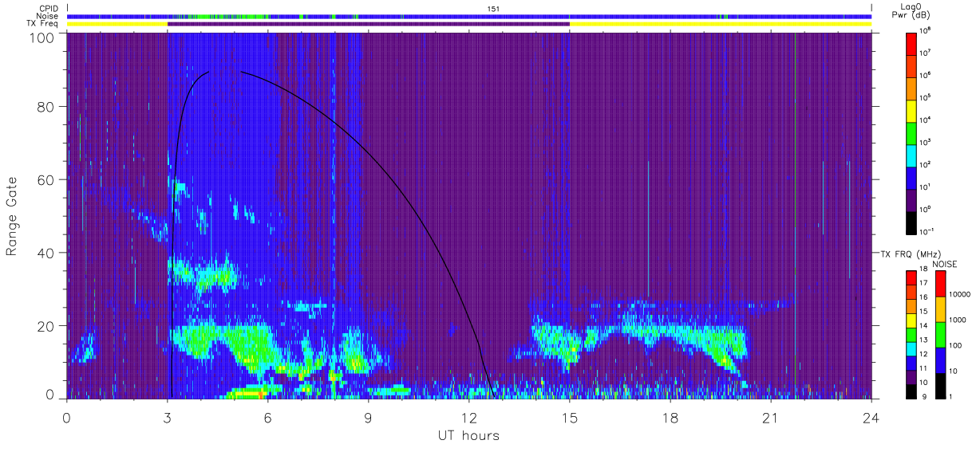
Task: Select the orange segment of the NOISE colorbar
Action: pos(940,309)
